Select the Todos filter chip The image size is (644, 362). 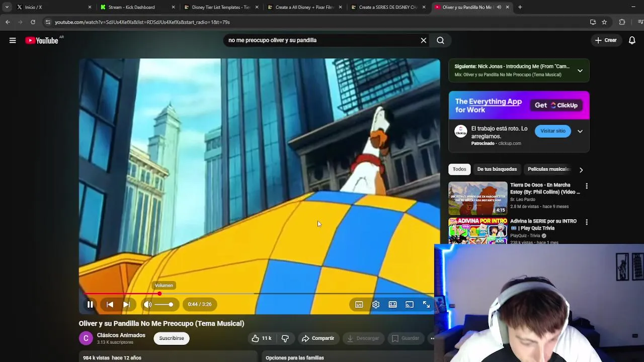pos(459,169)
